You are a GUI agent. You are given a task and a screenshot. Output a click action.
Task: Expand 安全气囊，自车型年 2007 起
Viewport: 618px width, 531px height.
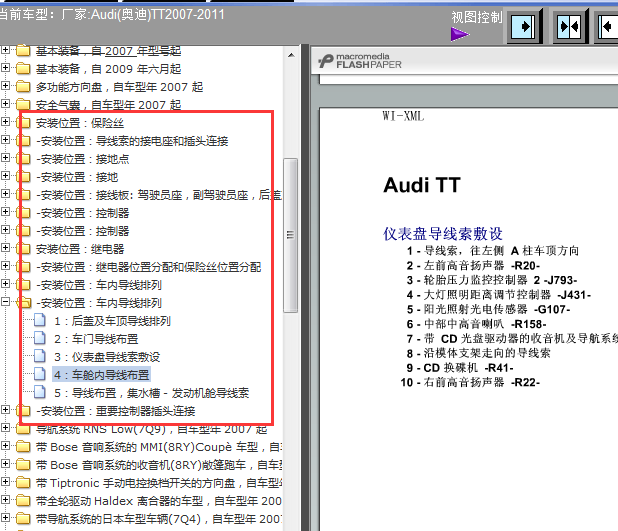click(x=5, y=104)
